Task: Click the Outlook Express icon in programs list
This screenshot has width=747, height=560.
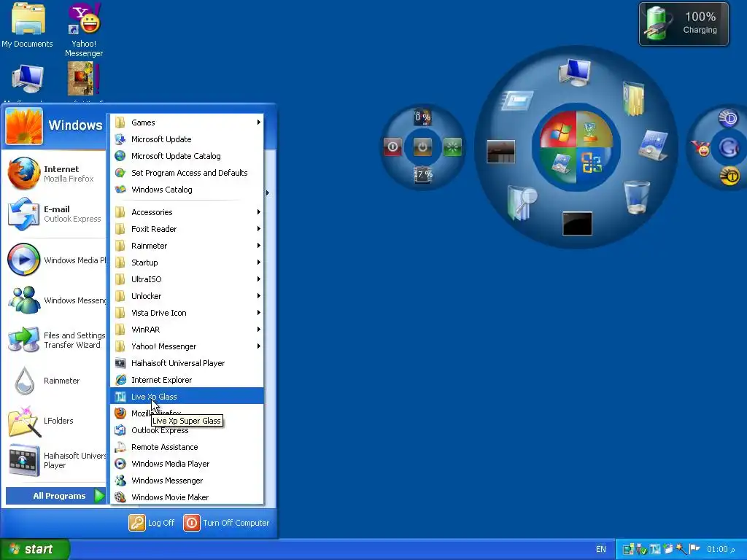Action: click(x=120, y=430)
